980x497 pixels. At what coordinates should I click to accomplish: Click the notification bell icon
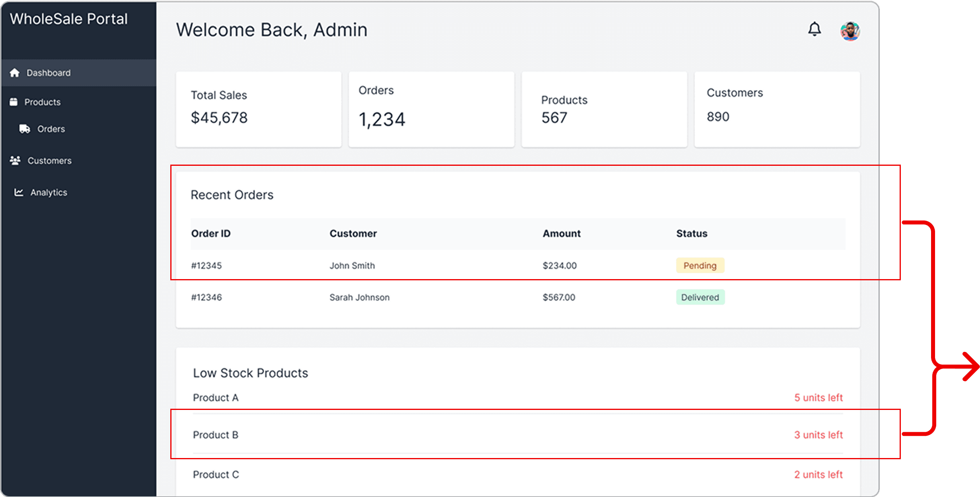click(814, 29)
